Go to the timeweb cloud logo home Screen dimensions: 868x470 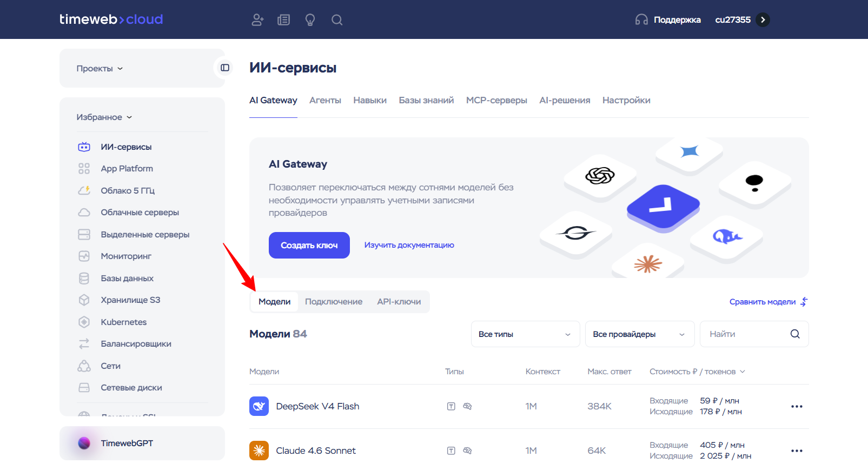click(x=111, y=19)
